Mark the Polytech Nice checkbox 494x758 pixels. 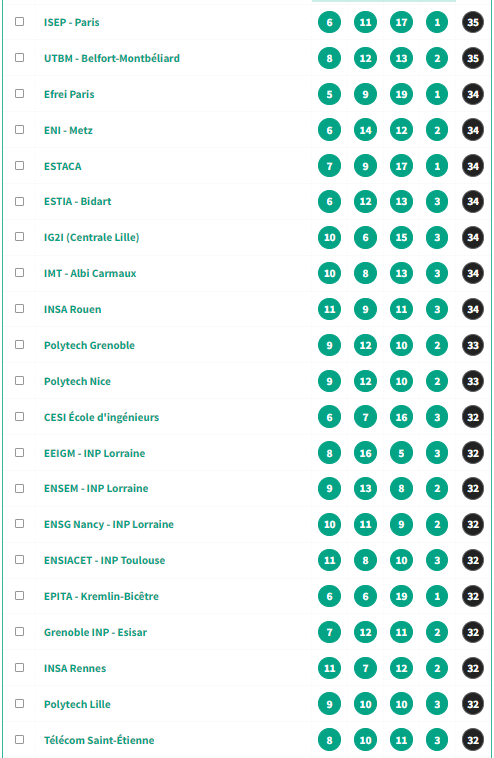pos(19,380)
